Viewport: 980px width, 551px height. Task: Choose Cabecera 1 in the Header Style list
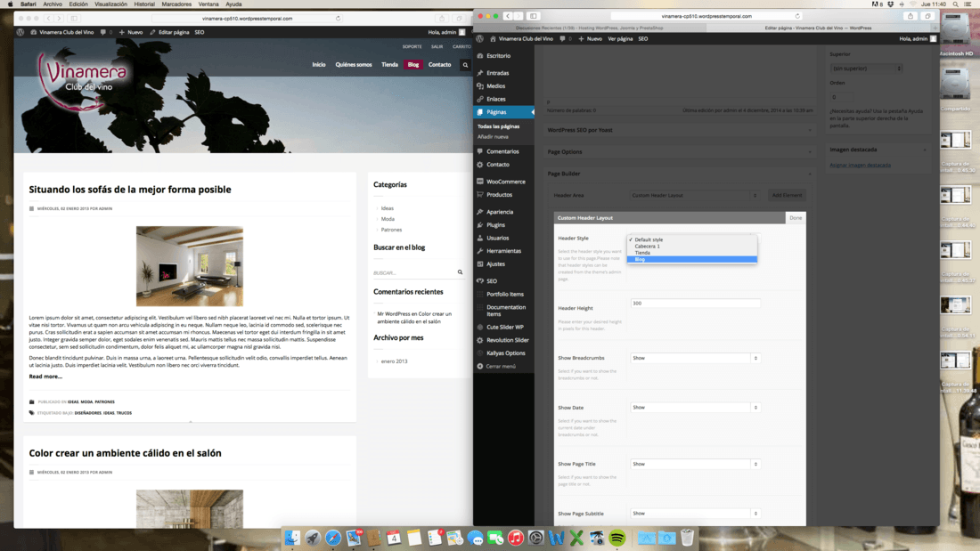(x=692, y=247)
